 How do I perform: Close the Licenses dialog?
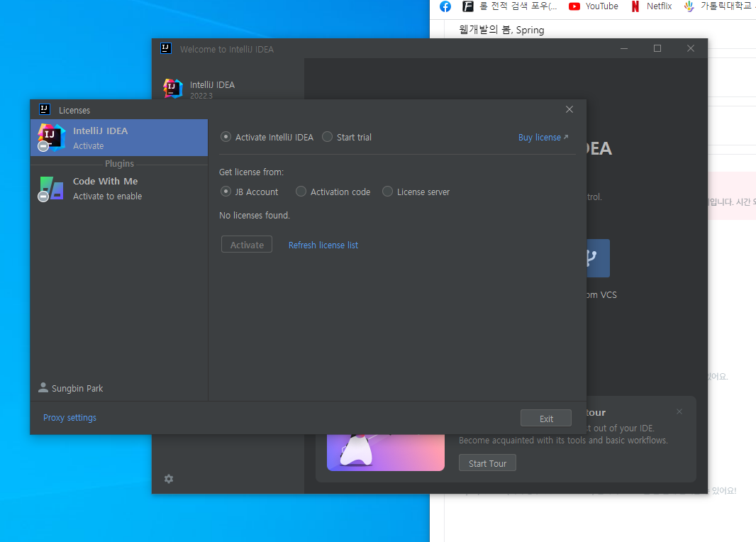click(x=569, y=109)
